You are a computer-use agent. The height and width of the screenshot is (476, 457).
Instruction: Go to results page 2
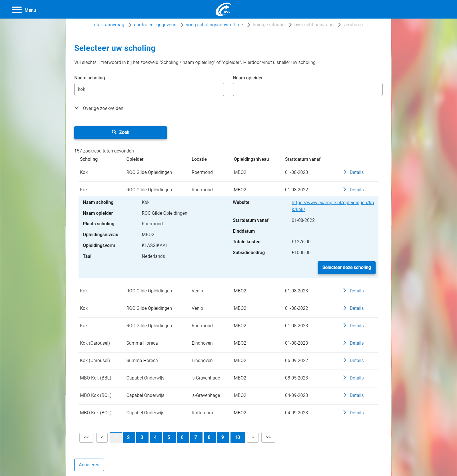point(129,437)
